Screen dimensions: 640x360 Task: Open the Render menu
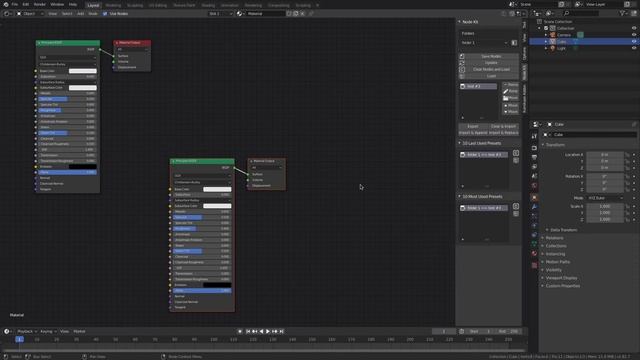click(40, 4)
